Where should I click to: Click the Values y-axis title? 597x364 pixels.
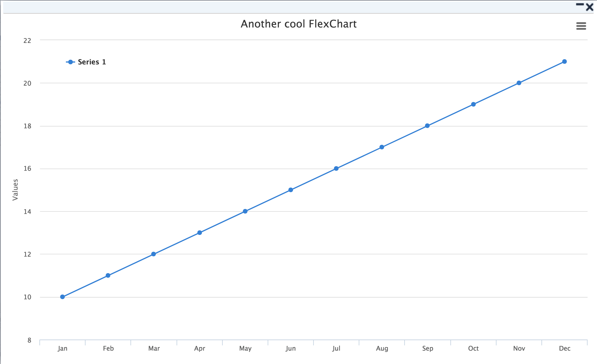pos(15,190)
